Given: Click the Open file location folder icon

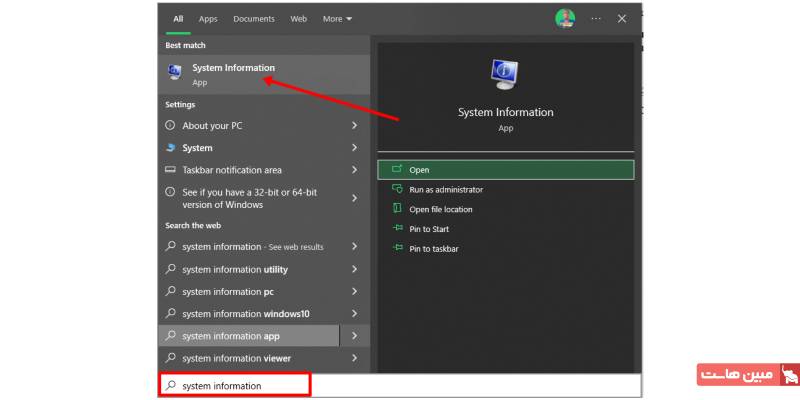Looking at the screenshot, I should pos(397,209).
